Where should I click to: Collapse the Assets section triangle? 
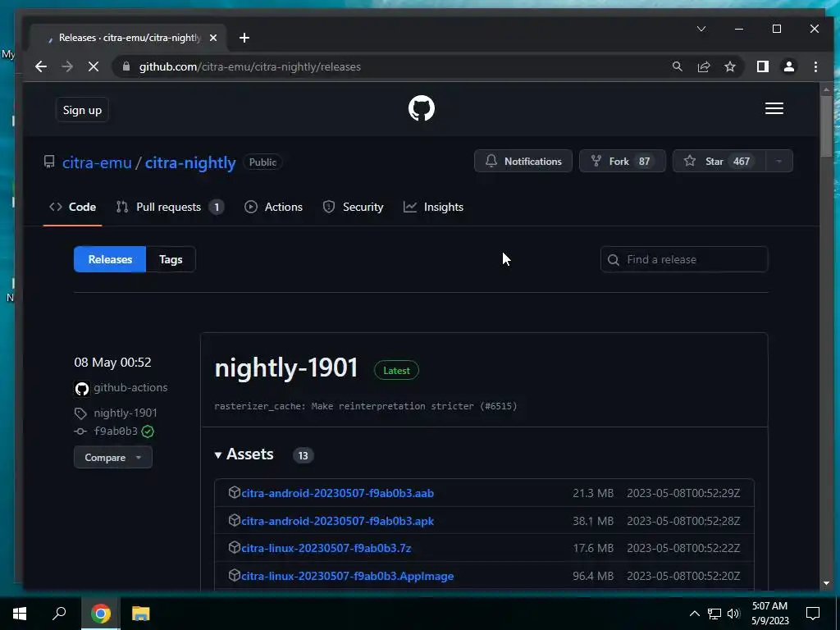coord(218,455)
